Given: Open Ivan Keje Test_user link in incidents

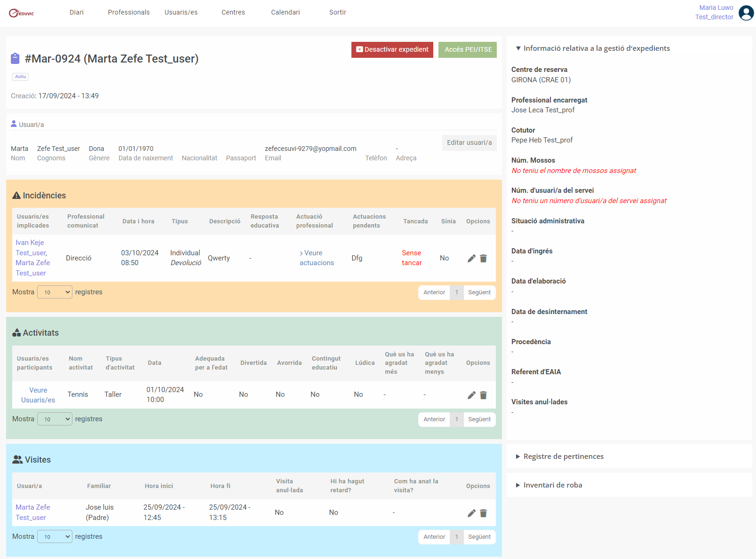Looking at the screenshot, I should click(x=31, y=248).
